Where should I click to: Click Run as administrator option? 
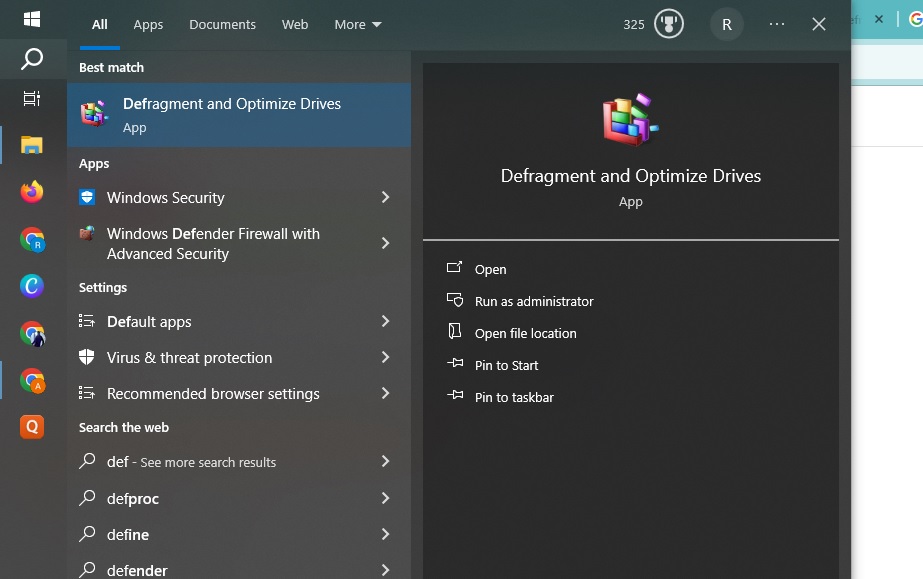pos(533,301)
